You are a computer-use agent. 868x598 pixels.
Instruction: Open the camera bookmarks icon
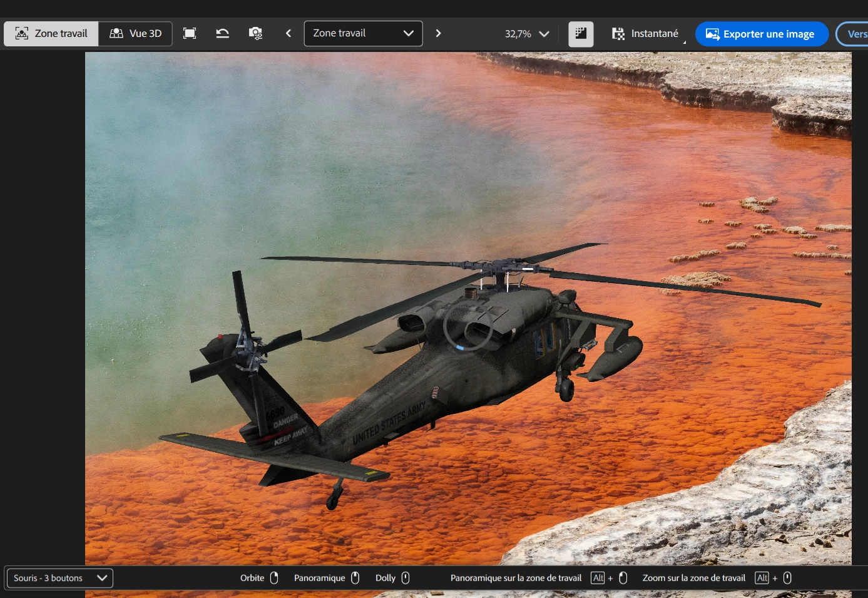tap(255, 34)
